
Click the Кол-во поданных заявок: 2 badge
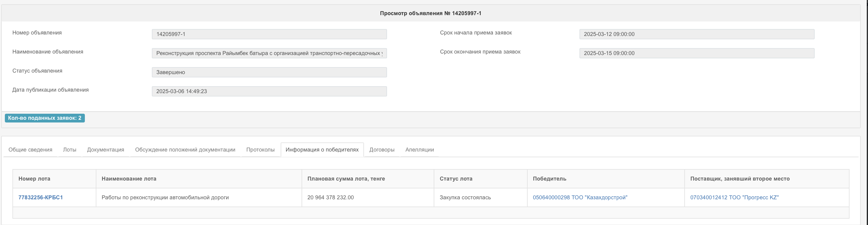coord(45,118)
